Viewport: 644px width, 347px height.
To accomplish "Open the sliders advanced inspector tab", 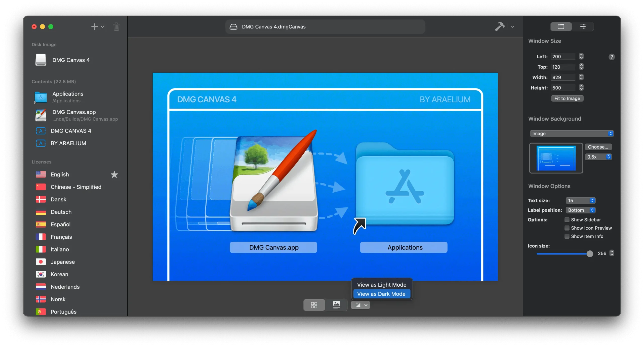I will pyautogui.click(x=583, y=26).
